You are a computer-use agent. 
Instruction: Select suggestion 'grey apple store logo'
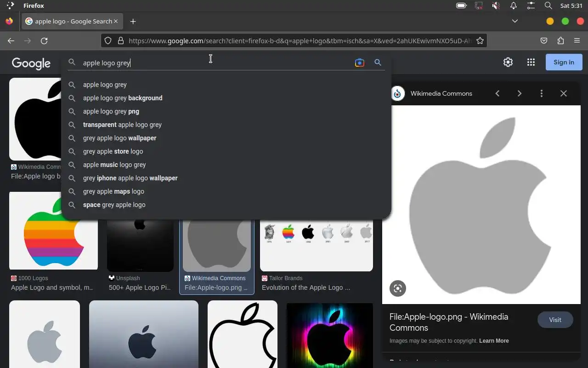click(226, 151)
